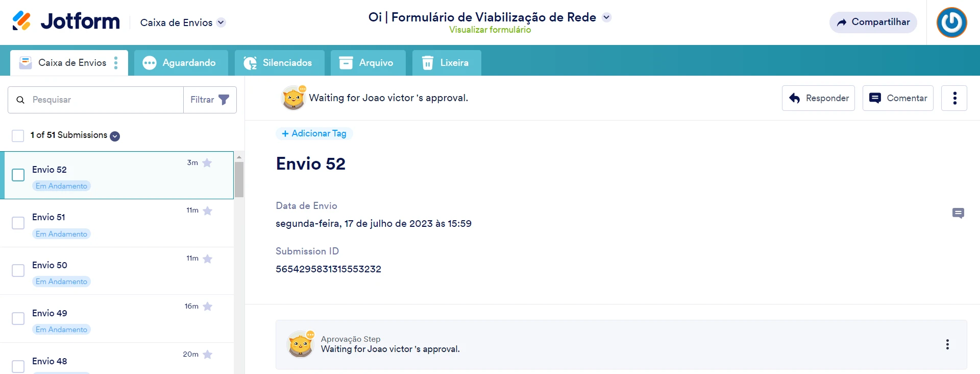Star the Envio 49 submission
Viewport: 980px width, 374px height.
point(207,307)
